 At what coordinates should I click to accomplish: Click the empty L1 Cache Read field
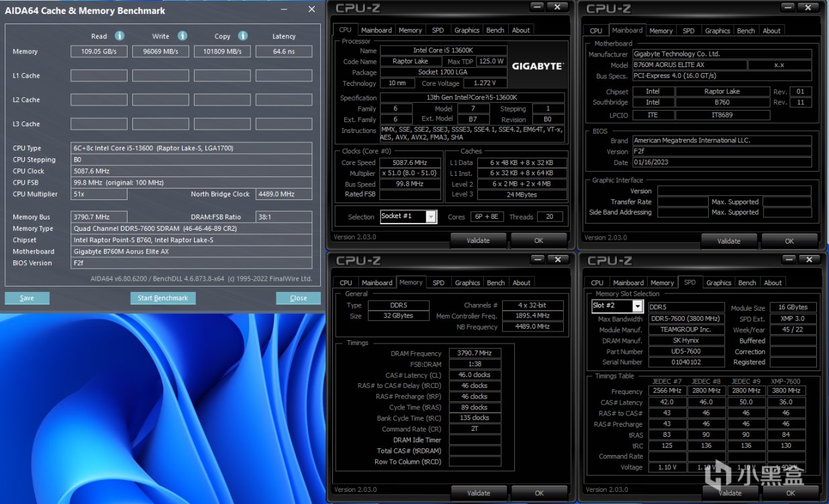tap(99, 76)
